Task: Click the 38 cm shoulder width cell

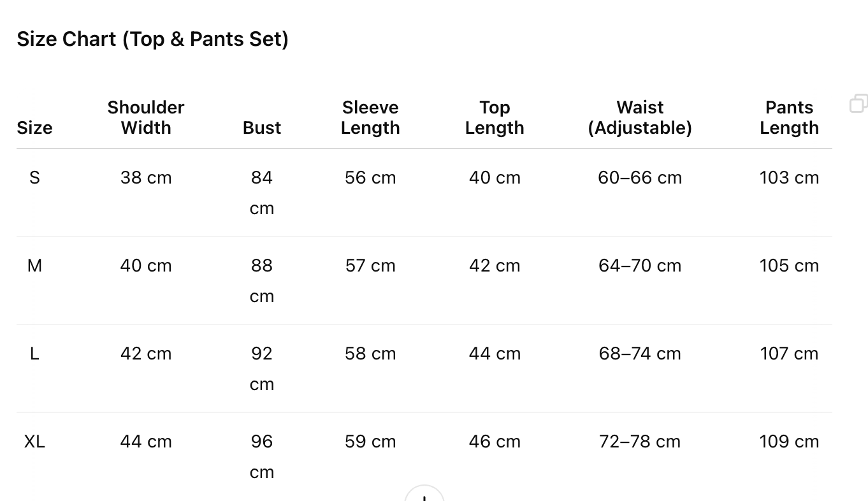Action: pyautogui.click(x=146, y=177)
